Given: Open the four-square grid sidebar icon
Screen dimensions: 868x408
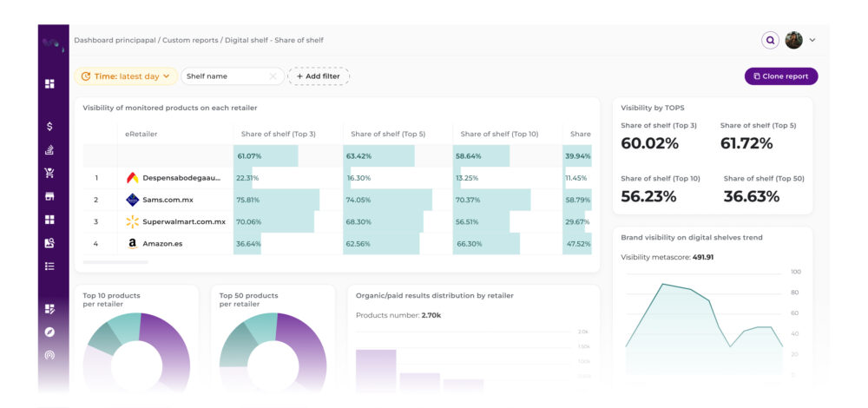Looking at the screenshot, I should pos(49,220).
